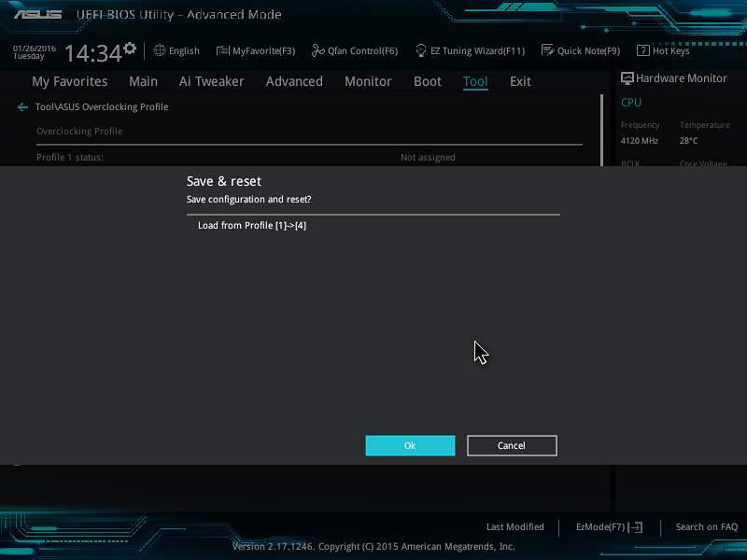Click the Not assigned status value
The height and width of the screenshot is (560, 747).
428,158
